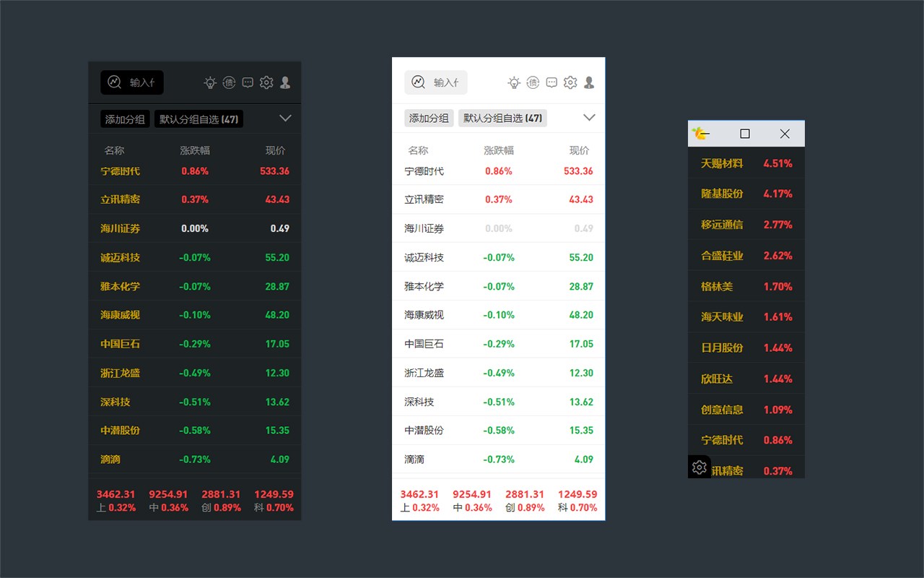Screen dimensions: 924x578
Task: Open the bond (债) icon in dark panel
Action: pos(229,82)
